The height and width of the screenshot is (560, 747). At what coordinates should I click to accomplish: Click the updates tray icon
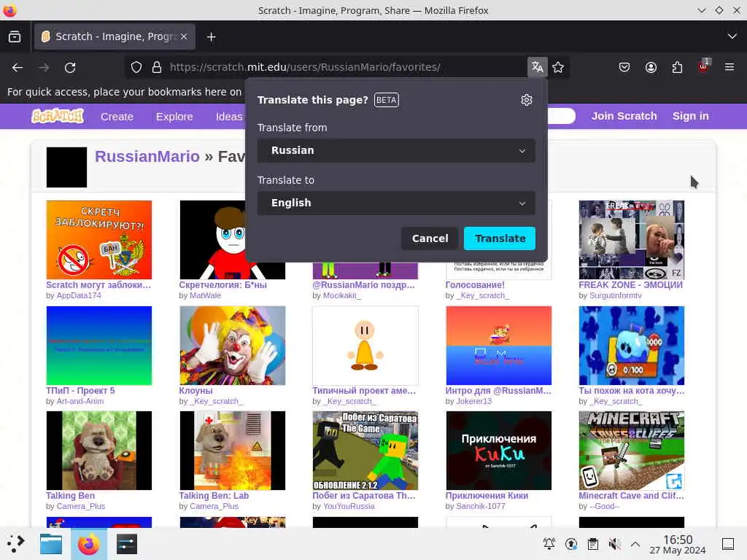(x=570, y=543)
